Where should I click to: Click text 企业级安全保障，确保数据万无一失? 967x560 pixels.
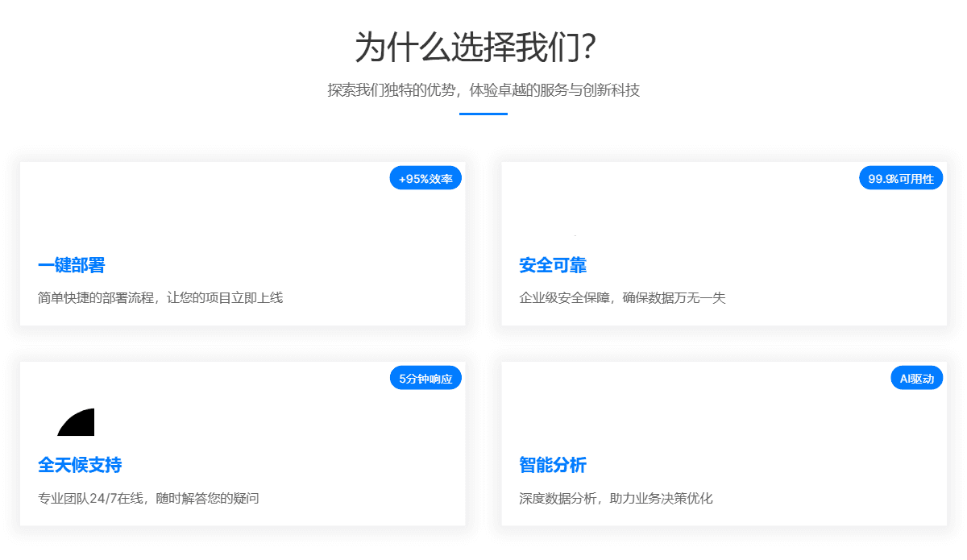(622, 297)
